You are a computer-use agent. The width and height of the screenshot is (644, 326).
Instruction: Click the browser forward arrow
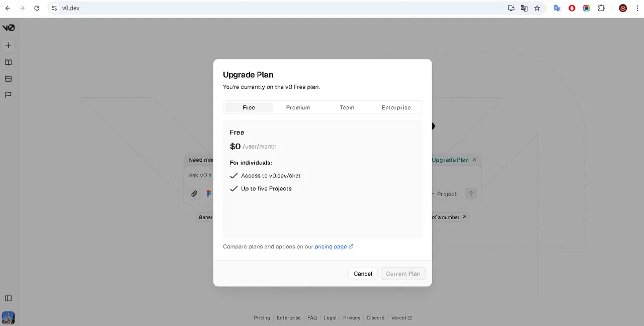[22, 8]
